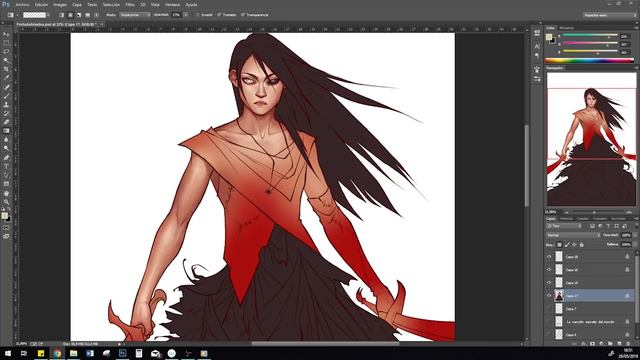The width and height of the screenshot is (640, 360).
Task: Select the Brush tool
Action: click(x=6, y=96)
